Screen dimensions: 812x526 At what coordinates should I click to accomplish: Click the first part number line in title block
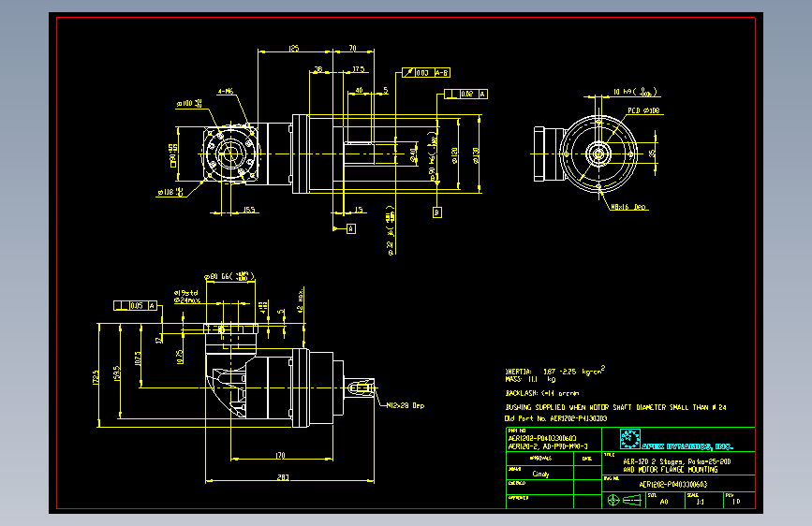542,438
